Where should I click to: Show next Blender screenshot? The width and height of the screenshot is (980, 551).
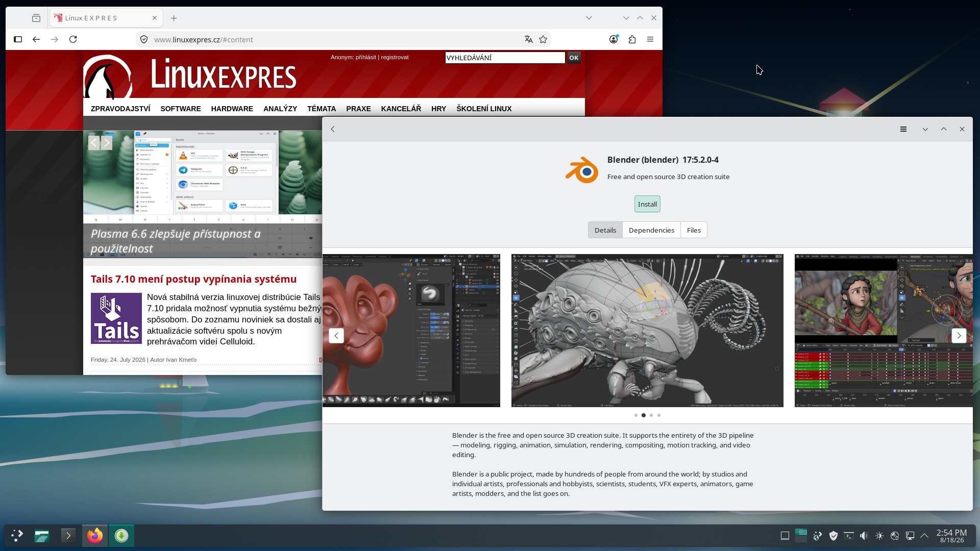(959, 336)
